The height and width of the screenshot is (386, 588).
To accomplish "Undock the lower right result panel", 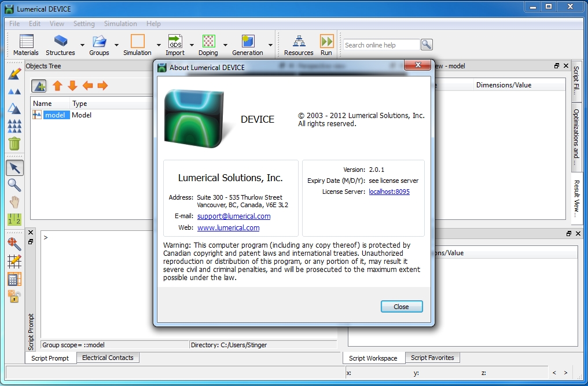I will click(568, 233).
